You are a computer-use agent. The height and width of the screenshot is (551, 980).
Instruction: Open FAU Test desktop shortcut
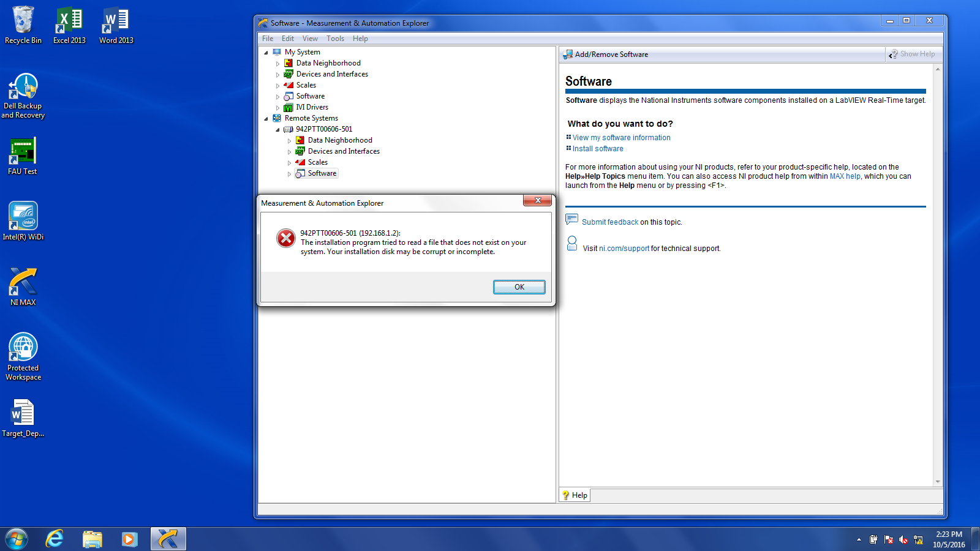coord(23,156)
